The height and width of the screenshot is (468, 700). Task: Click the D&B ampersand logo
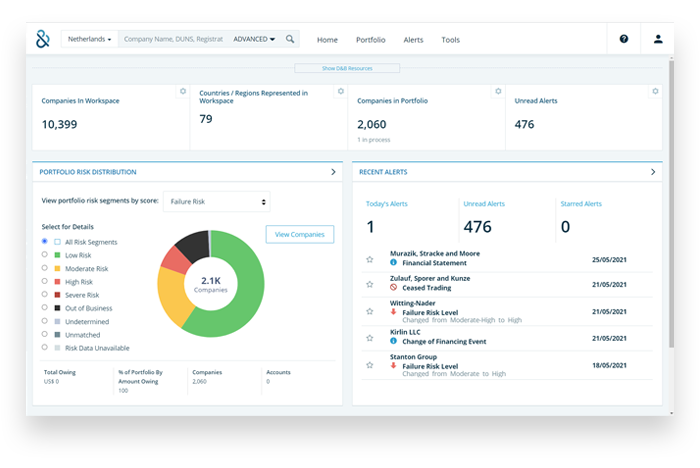(x=42, y=39)
